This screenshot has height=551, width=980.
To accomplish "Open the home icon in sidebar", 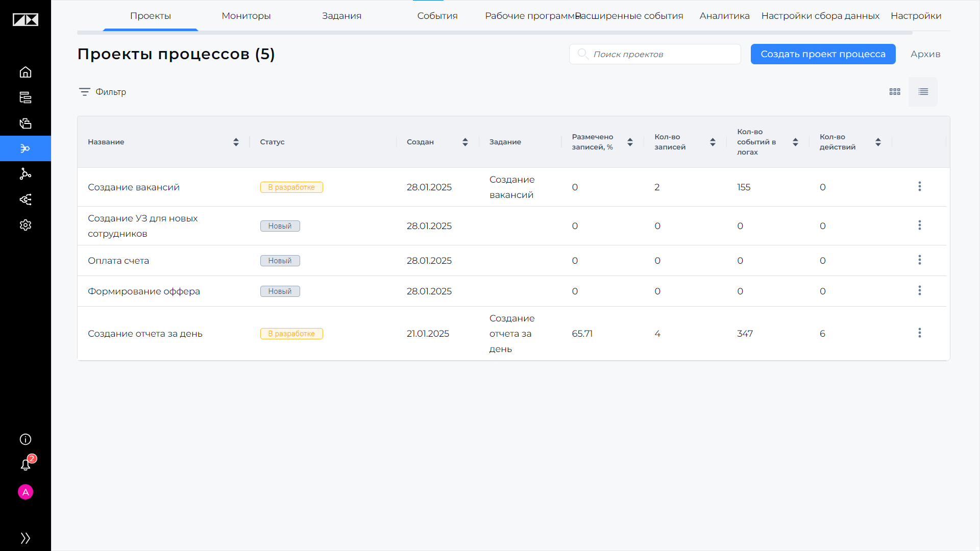I will pyautogui.click(x=26, y=72).
